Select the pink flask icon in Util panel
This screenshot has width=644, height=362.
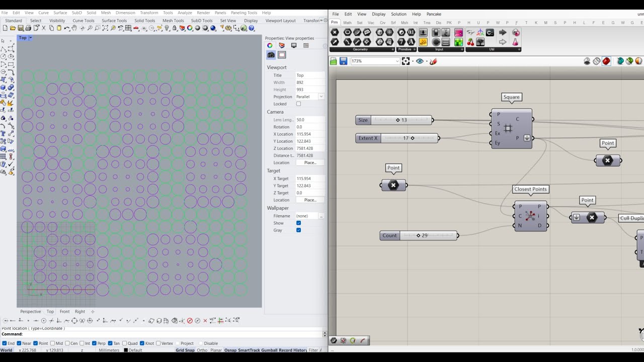click(516, 42)
